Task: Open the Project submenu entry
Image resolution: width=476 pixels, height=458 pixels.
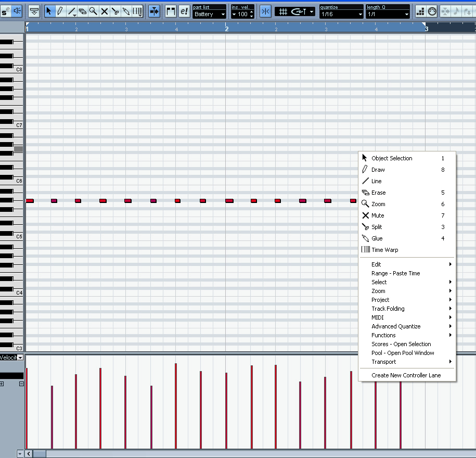Action: tap(407, 300)
